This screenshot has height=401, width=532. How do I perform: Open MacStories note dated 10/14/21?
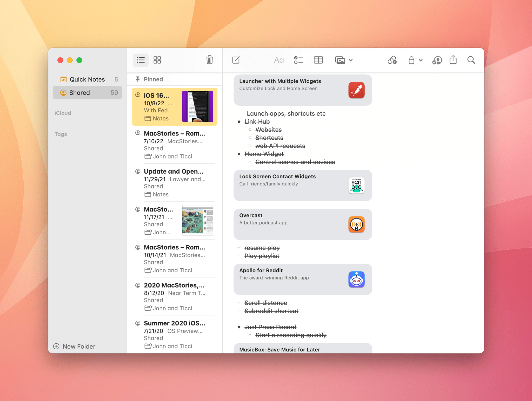click(175, 259)
